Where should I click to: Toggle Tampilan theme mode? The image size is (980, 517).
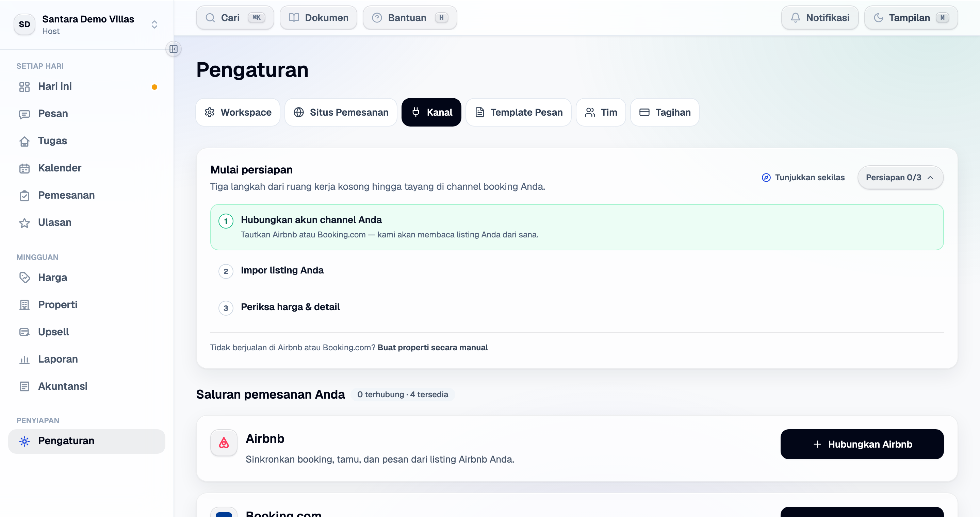(x=911, y=17)
